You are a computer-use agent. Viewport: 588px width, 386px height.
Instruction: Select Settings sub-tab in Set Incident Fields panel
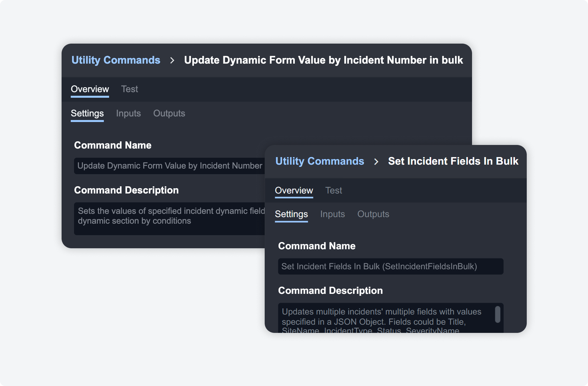[x=291, y=214]
